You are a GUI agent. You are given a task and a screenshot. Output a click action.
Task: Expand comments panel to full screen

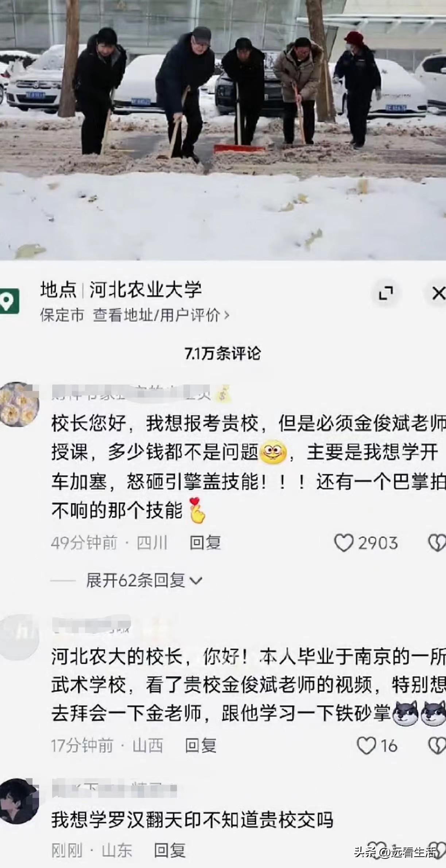[386, 293]
